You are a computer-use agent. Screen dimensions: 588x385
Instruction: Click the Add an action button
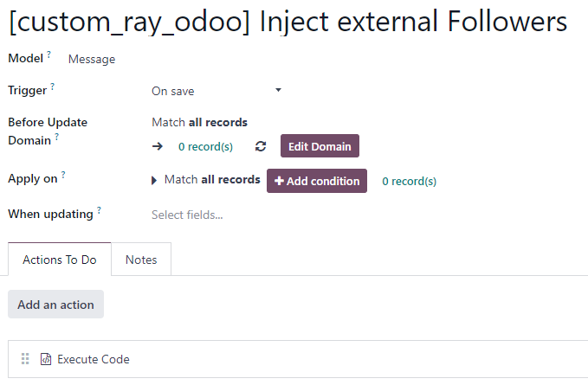pyautogui.click(x=56, y=304)
